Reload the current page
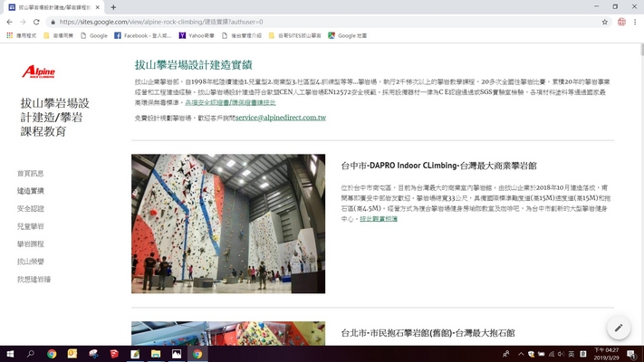The width and height of the screenshot is (644, 362). 36,22
